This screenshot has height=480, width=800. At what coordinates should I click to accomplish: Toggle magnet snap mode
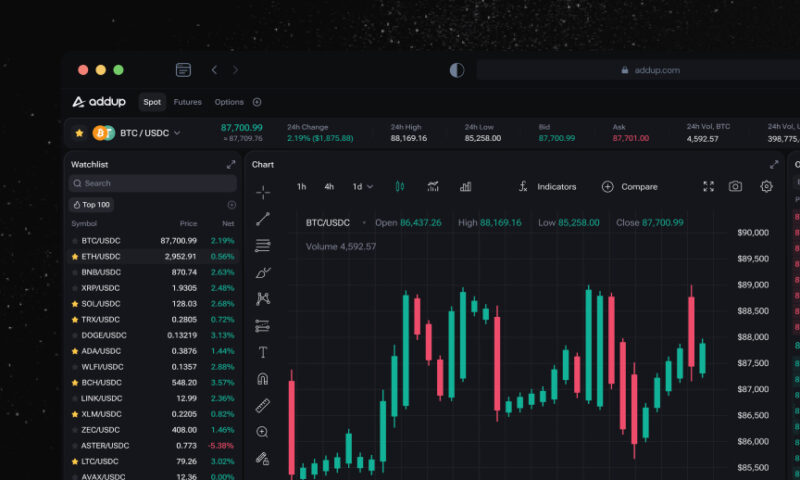[x=263, y=379]
